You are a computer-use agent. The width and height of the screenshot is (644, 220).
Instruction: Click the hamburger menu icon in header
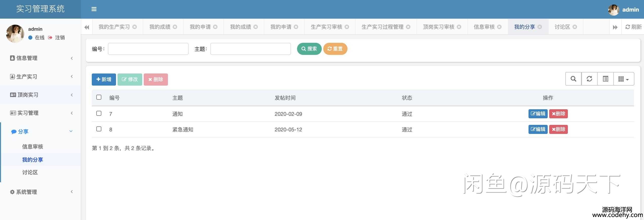coord(94,9)
